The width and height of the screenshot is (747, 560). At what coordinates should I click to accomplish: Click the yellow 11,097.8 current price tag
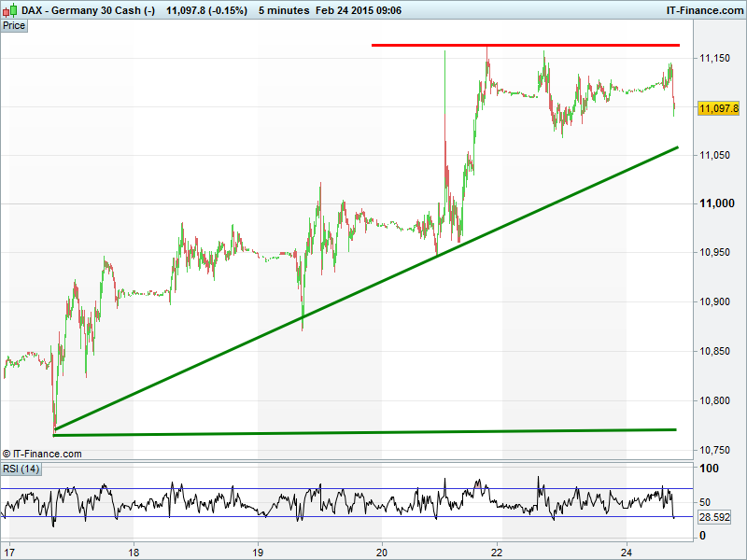[718, 109]
